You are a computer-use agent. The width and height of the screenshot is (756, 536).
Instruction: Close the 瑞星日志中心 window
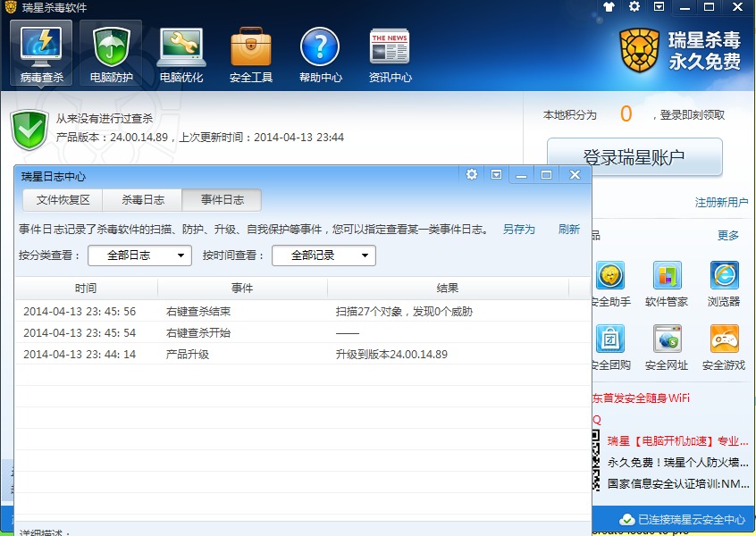click(575, 174)
